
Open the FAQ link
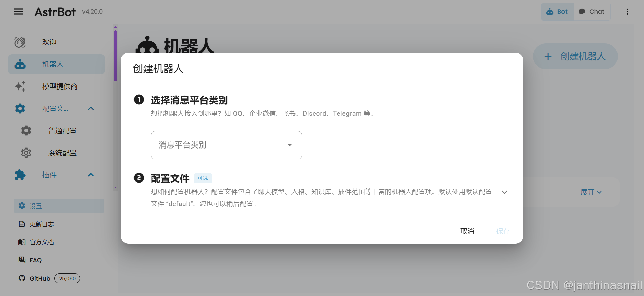click(36, 260)
